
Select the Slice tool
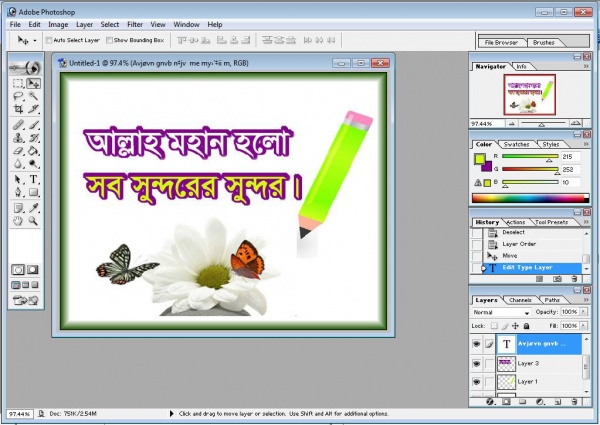point(34,109)
